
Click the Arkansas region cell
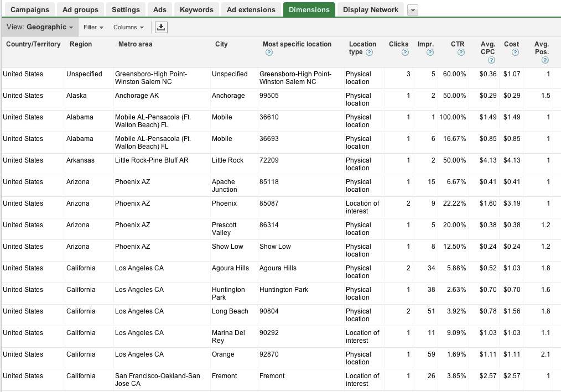(80, 160)
